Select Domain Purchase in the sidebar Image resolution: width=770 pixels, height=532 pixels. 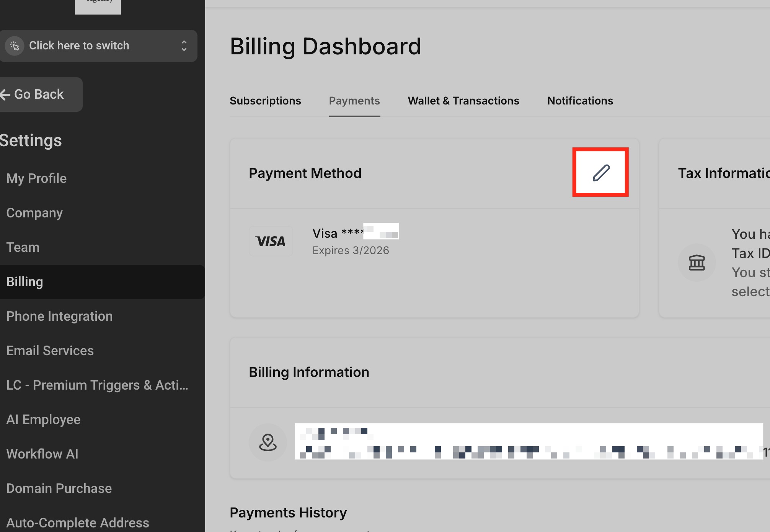click(59, 488)
